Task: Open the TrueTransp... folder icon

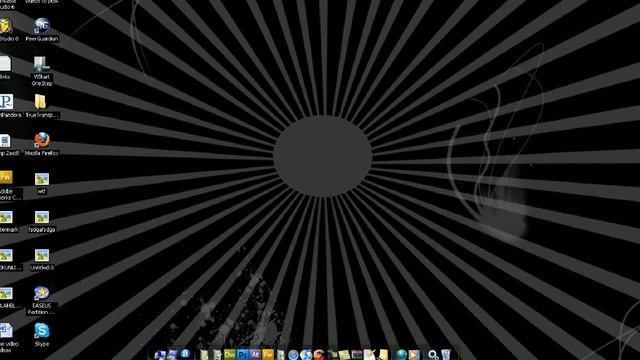Action: pos(42,106)
